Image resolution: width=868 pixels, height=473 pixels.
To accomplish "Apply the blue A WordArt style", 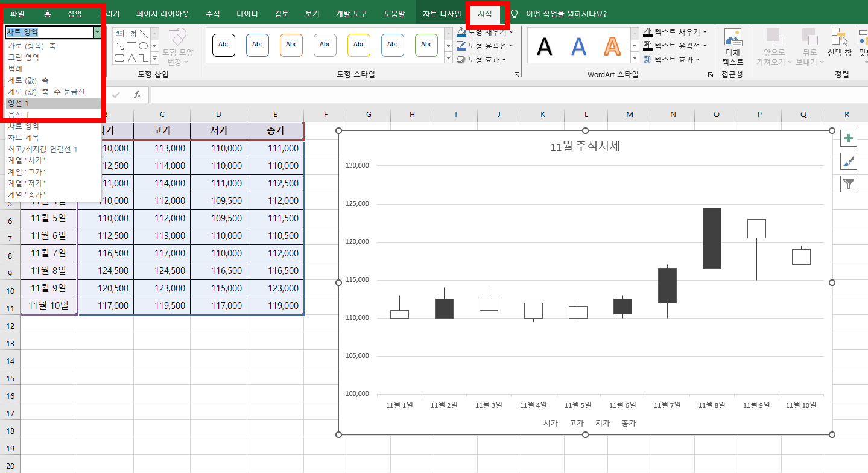I will (579, 46).
